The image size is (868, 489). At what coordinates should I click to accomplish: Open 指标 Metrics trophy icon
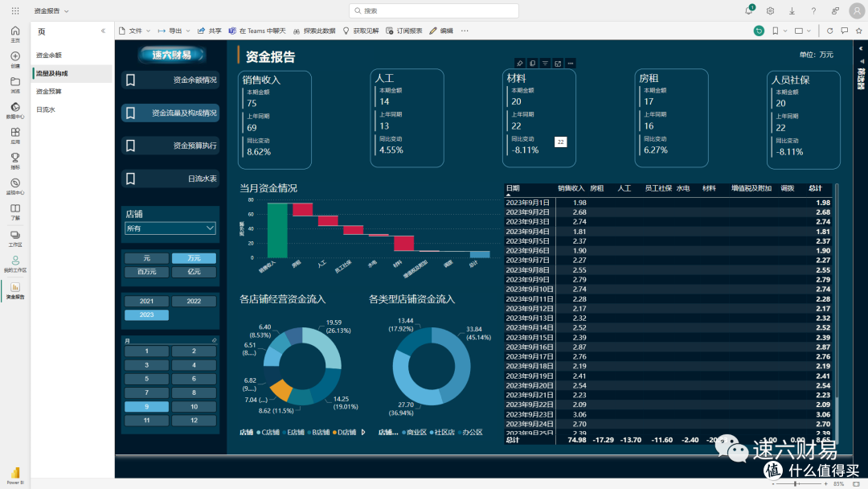[15, 161]
